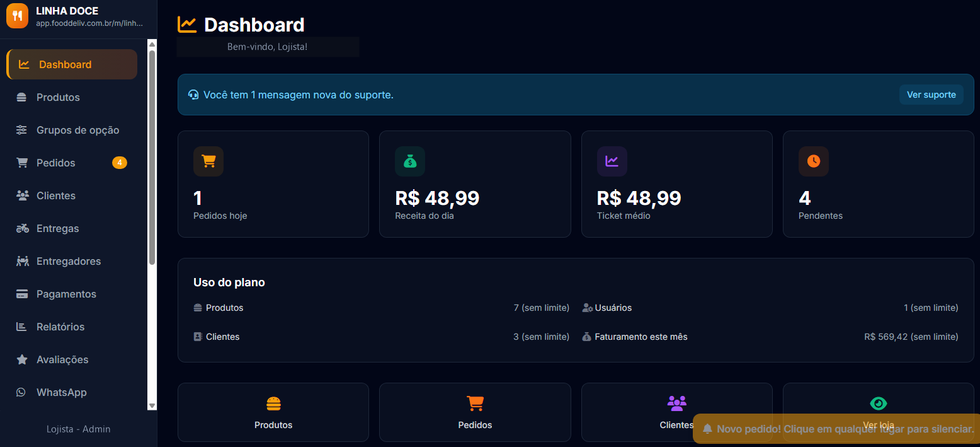
Task: Click the 'Pedidos hoje' label
Action: (x=220, y=216)
